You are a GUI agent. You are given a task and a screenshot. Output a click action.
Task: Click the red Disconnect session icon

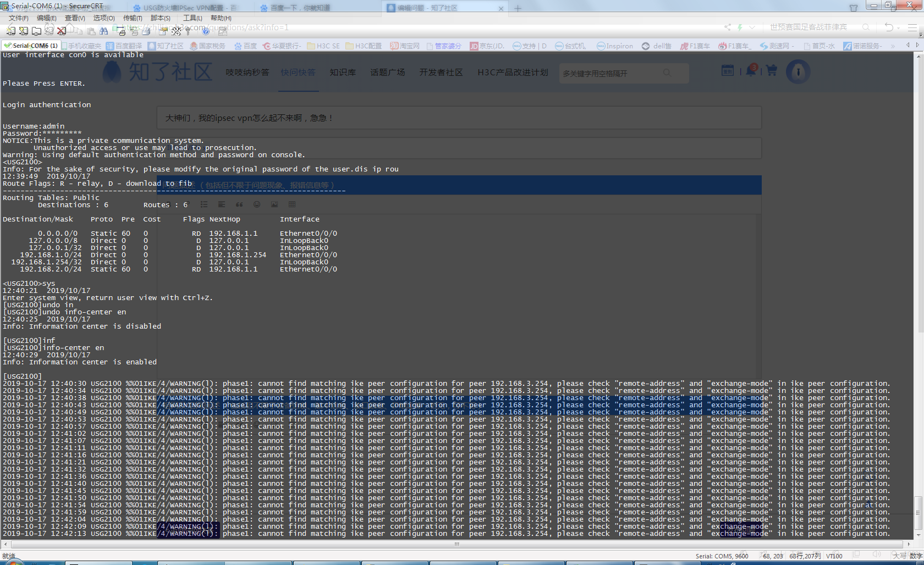62,31
